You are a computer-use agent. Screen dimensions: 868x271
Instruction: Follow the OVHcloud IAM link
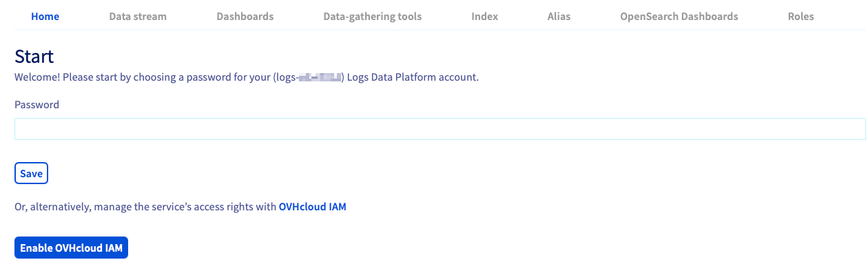coord(312,206)
